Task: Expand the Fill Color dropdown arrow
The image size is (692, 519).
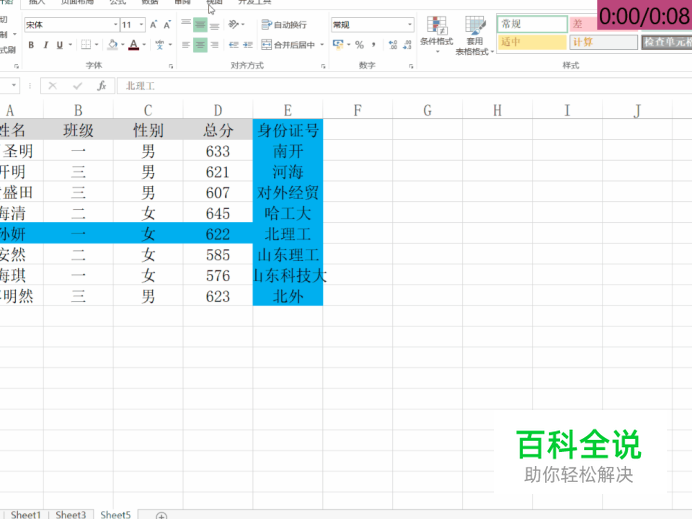Action: pos(123,45)
